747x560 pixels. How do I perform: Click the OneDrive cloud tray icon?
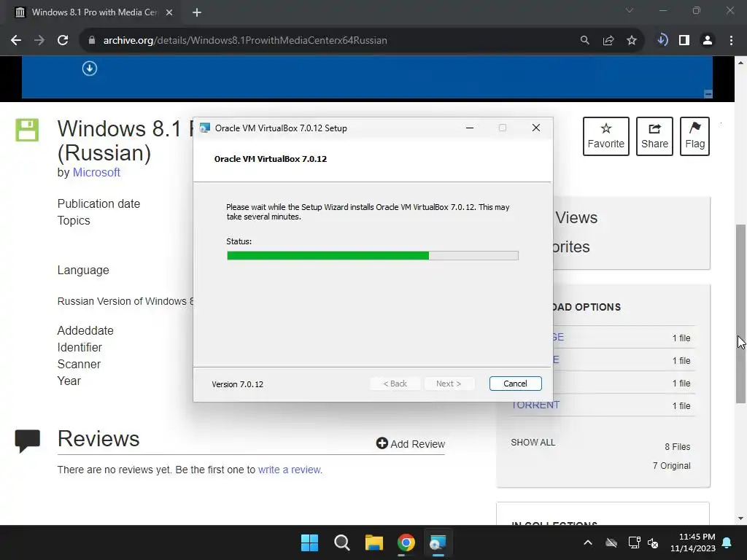[611, 542]
